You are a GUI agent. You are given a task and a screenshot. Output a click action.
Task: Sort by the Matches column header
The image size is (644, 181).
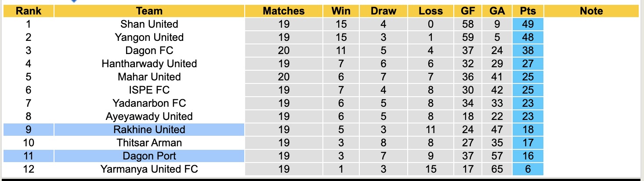tap(284, 11)
